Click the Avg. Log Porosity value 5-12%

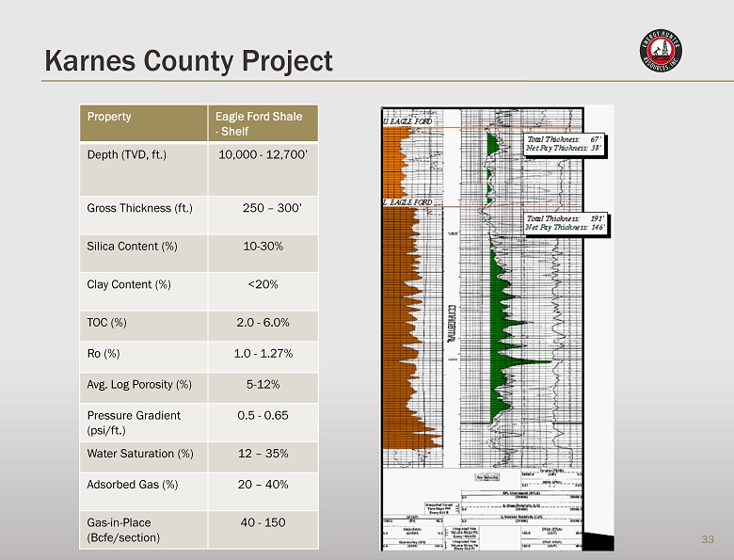coord(263,384)
